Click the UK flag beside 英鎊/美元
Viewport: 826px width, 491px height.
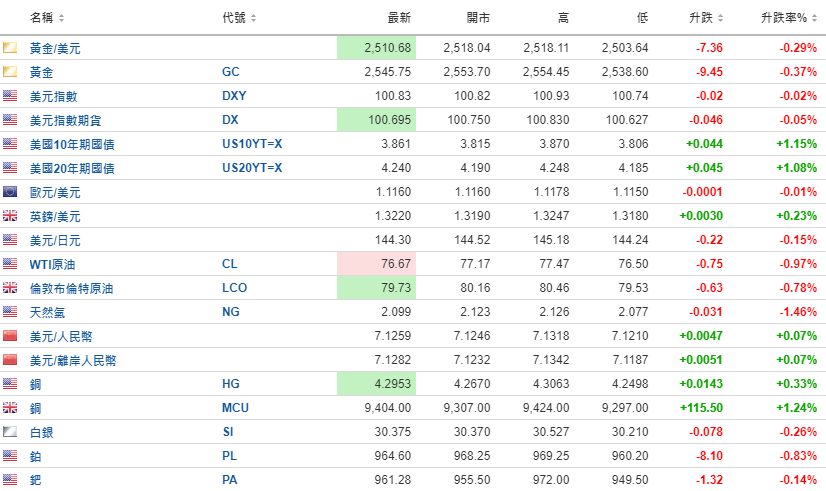10,216
